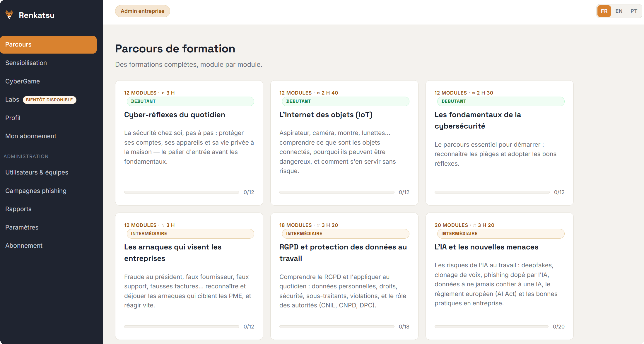
Task: Switch language to EN
Action: (619, 11)
